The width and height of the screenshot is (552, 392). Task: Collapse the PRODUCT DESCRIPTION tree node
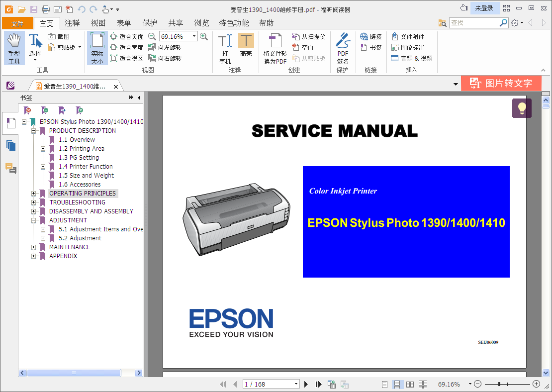click(33, 131)
